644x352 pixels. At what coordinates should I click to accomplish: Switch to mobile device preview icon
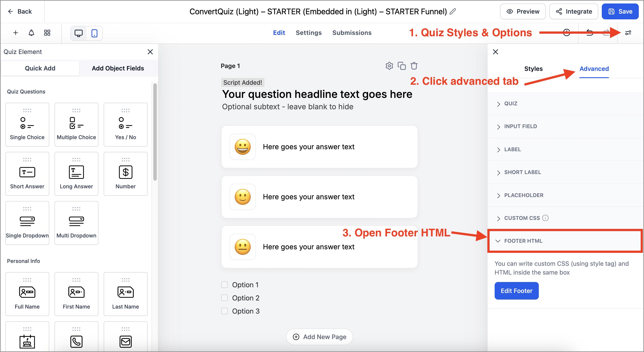pos(94,33)
